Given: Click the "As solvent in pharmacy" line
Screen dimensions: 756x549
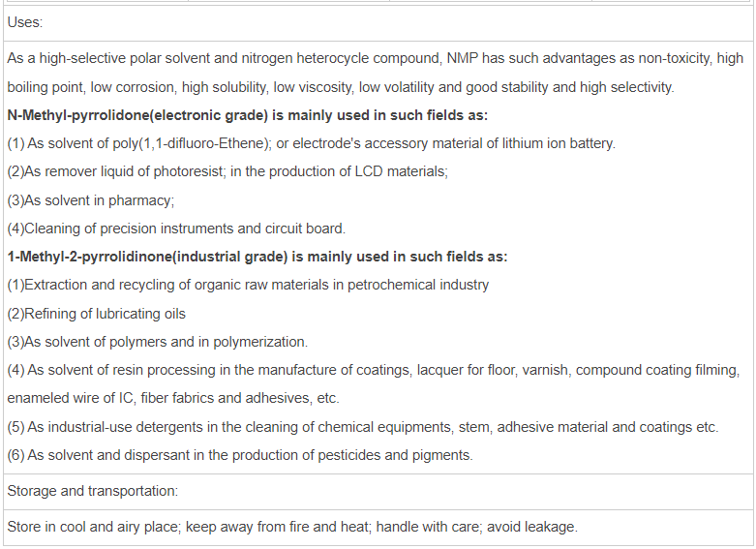Looking at the screenshot, I should [x=90, y=200].
